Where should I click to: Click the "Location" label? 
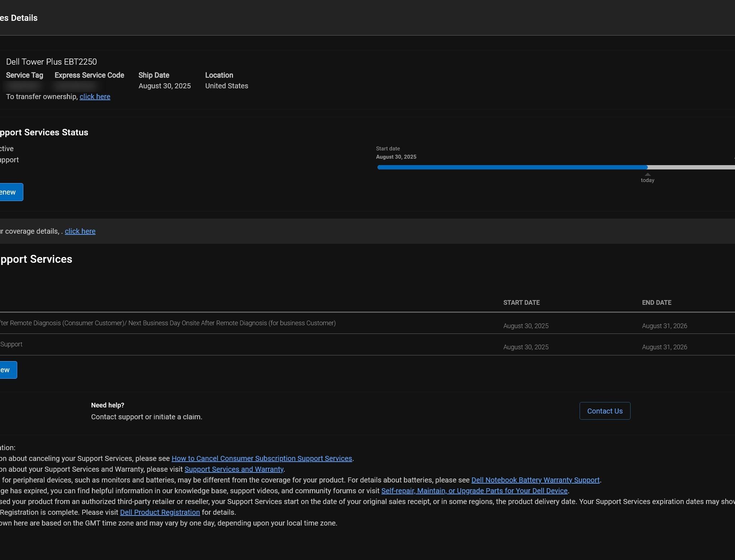coord(219,75)
